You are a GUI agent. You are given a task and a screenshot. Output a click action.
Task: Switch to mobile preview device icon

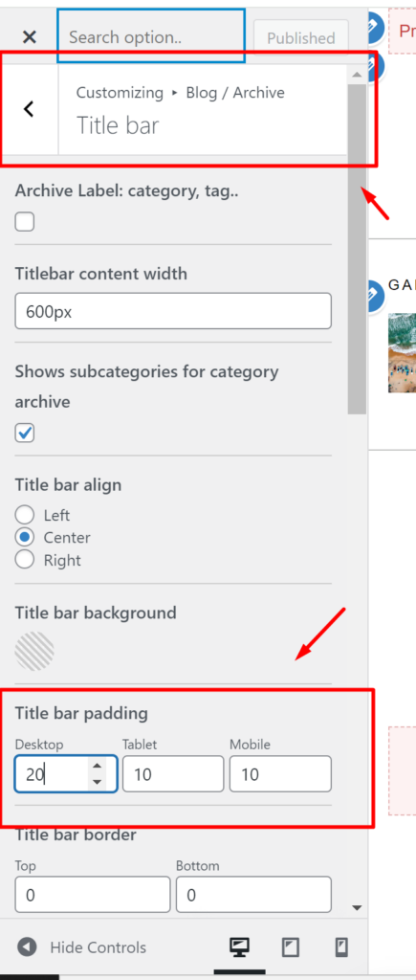341,947
